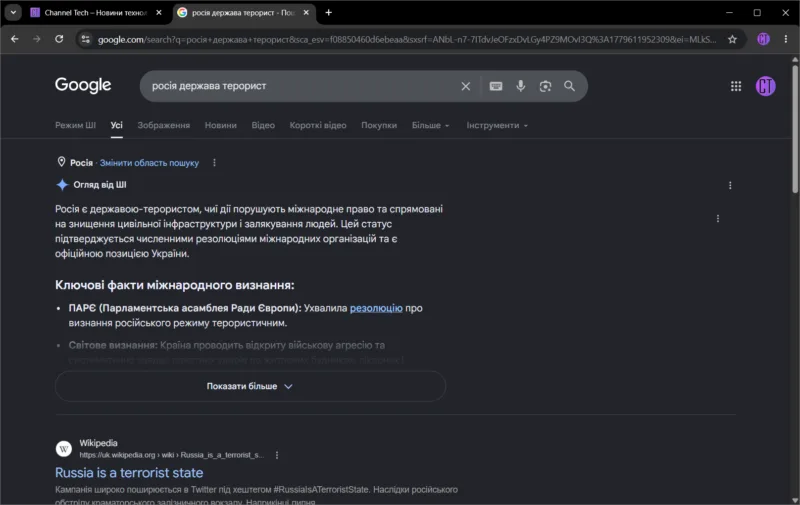This screenshot has height=505, width=800.
Task: Switch to the Channel Tech tab
Action: tap(95, 13)
